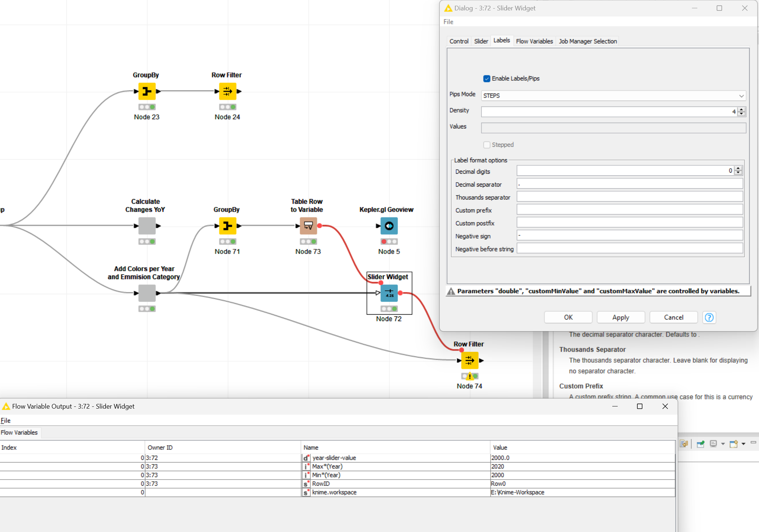Click the Apply button
759x532 pixels.
click(x=621, y=317)
